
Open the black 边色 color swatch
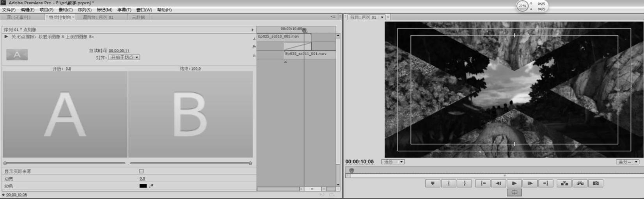pos(143,186)
